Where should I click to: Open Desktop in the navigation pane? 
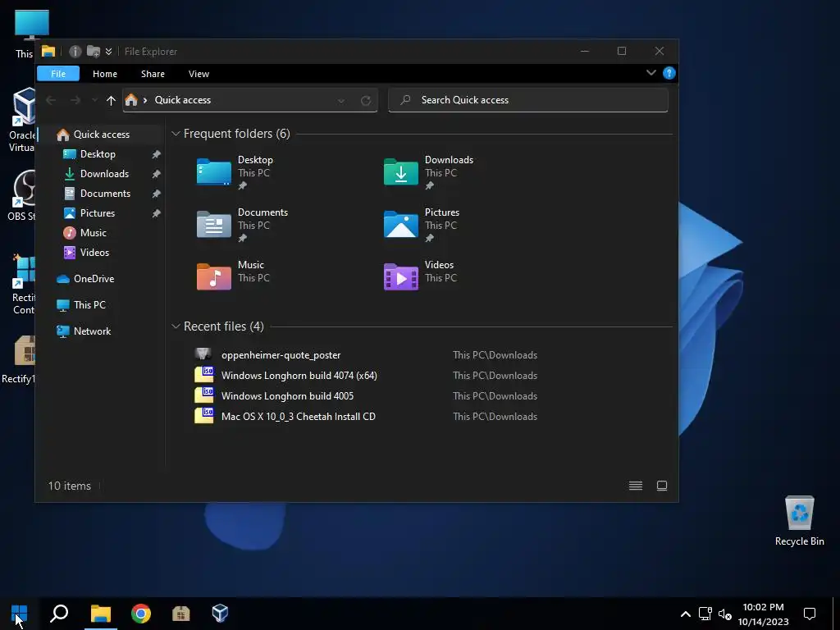coord(98,154)
